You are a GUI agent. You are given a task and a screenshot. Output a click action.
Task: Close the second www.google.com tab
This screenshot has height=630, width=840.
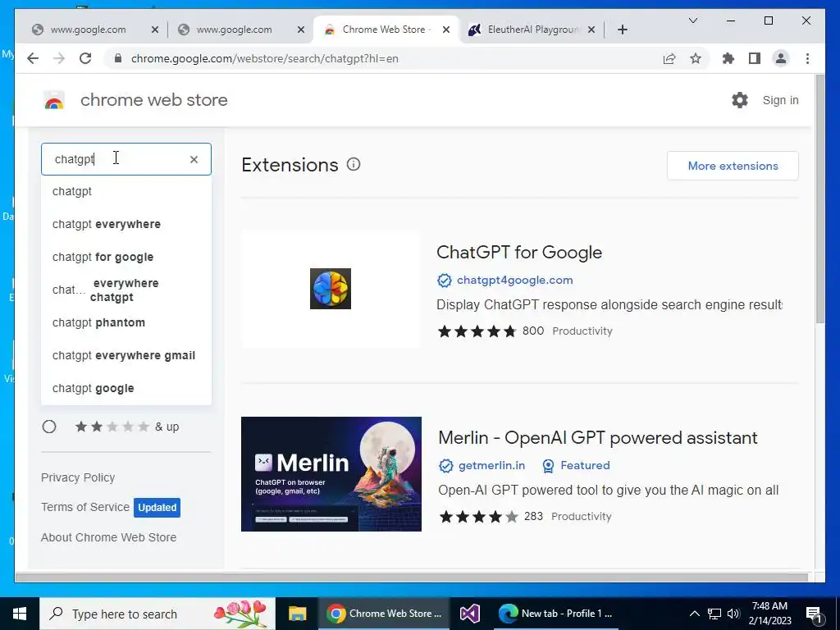click(300, 30)
